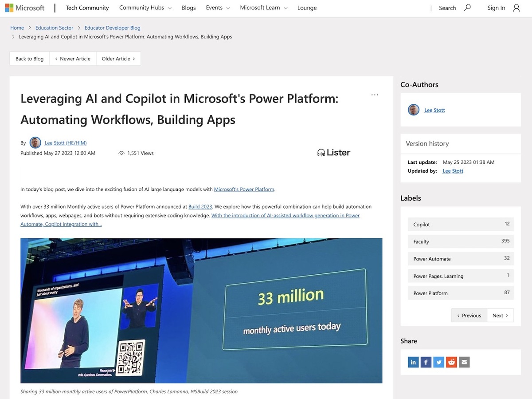Click the Search text in header

pos(447,8)
